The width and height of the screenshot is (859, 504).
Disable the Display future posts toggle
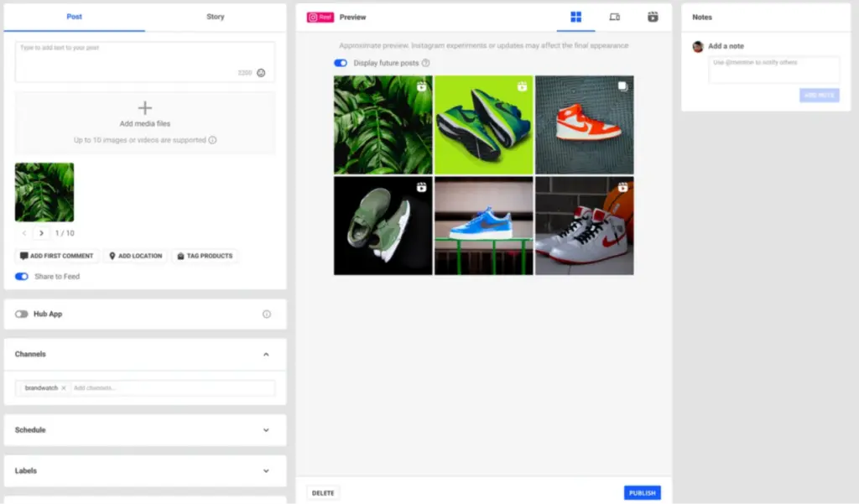pyautogui.click(x=341, y=63)
